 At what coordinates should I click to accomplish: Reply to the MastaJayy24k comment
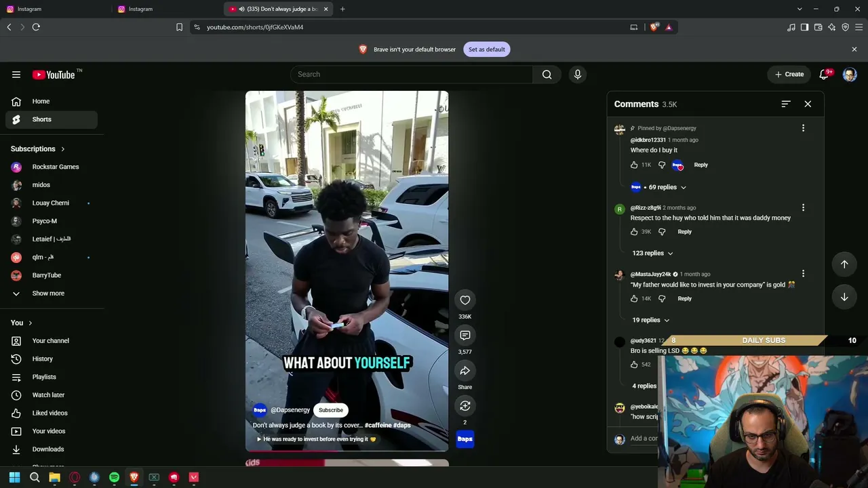point(684,299)
